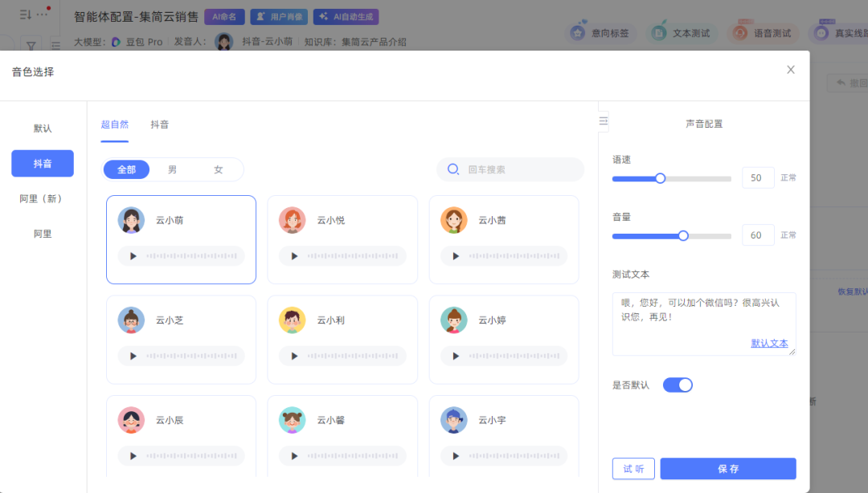This screenshot has height=493, width=868.
Task: Select 阿里（新） in the left sidebar
Action: pos(42,198)
